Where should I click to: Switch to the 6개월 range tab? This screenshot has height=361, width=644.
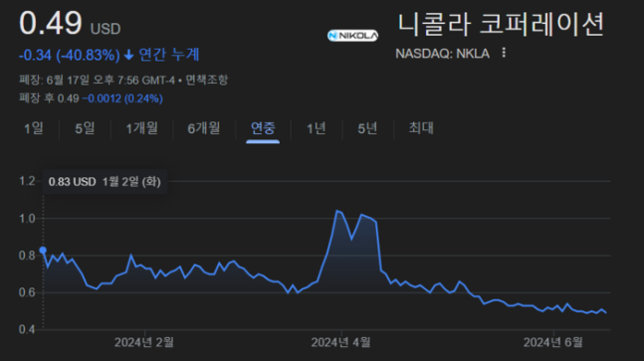point(204,128)
